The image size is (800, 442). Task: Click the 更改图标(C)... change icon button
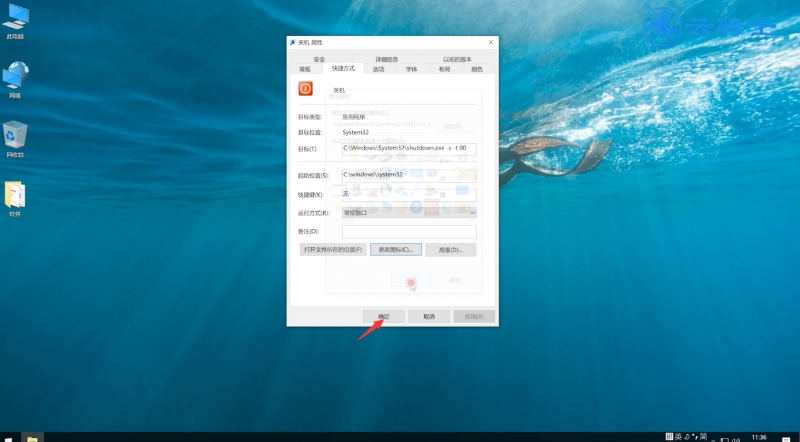click(396, 250)
